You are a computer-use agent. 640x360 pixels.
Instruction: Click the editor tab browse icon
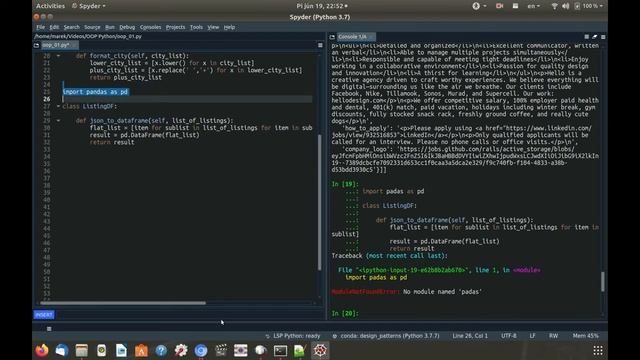point(36,45)
